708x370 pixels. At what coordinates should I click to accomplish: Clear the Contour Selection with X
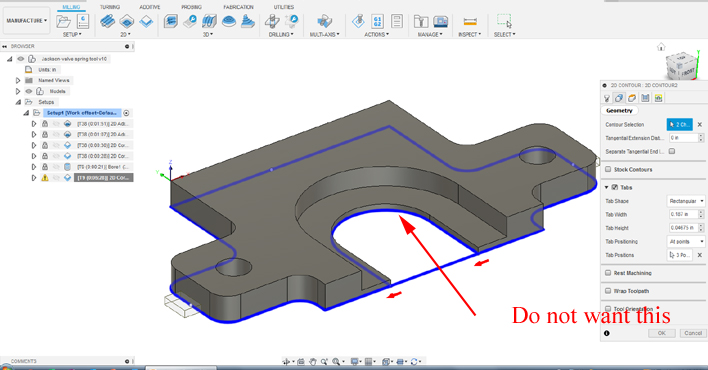pos(700,124)
